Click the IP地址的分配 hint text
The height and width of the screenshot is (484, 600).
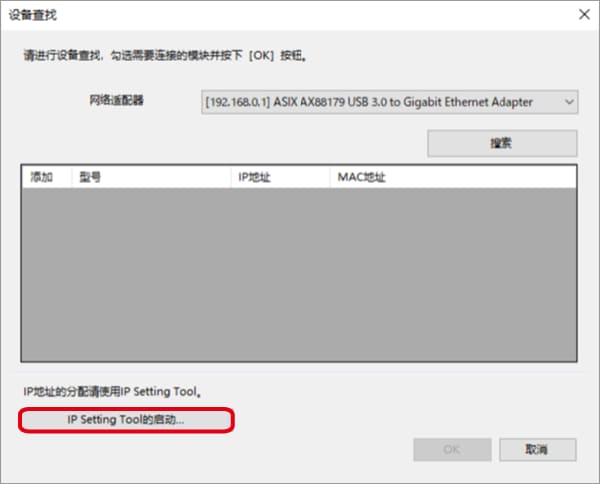[112, 391]
